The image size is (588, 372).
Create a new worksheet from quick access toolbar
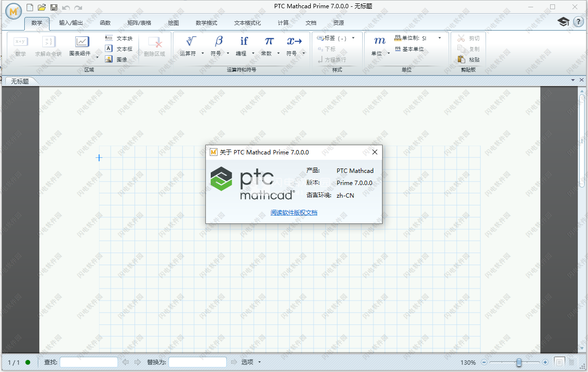click(x=30, y=7)
